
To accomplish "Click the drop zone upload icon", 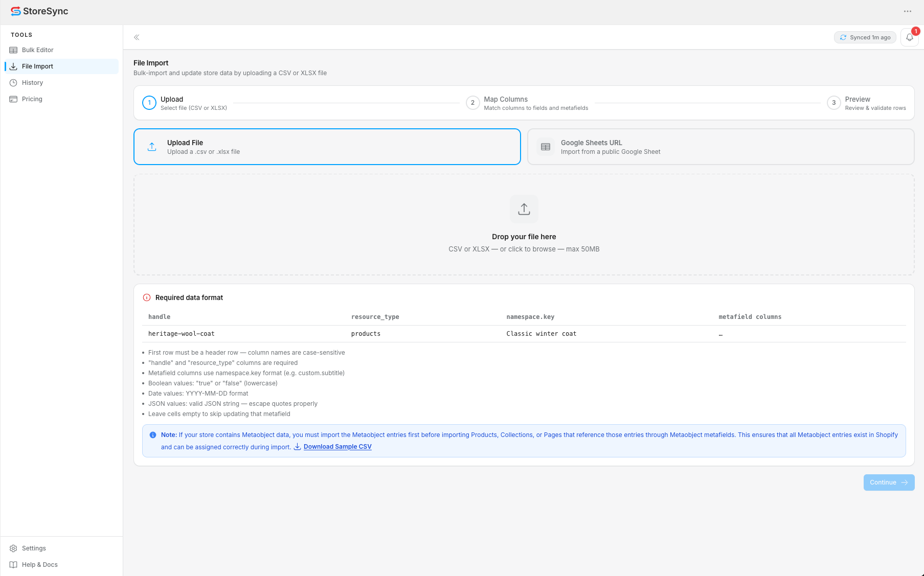I will [524, 209].
